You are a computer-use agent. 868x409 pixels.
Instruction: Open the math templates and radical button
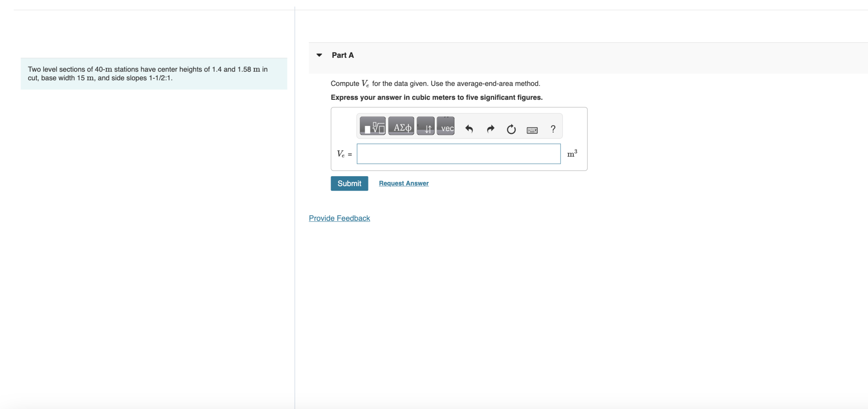[372, 126]
